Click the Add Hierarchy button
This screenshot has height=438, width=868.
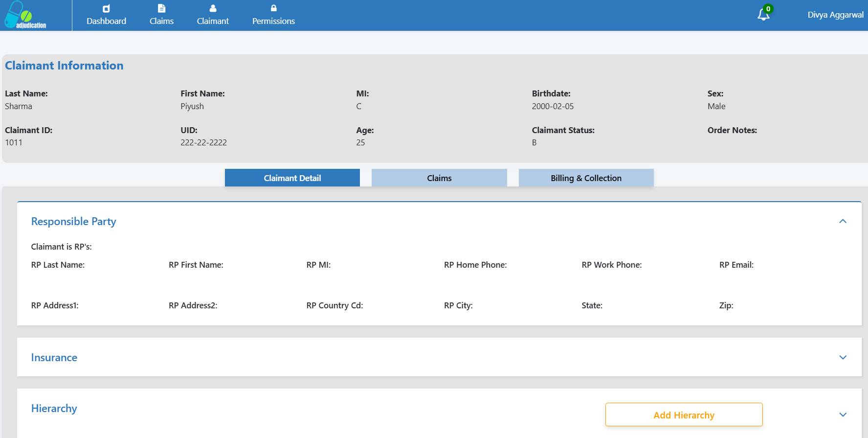pos(684,415)
